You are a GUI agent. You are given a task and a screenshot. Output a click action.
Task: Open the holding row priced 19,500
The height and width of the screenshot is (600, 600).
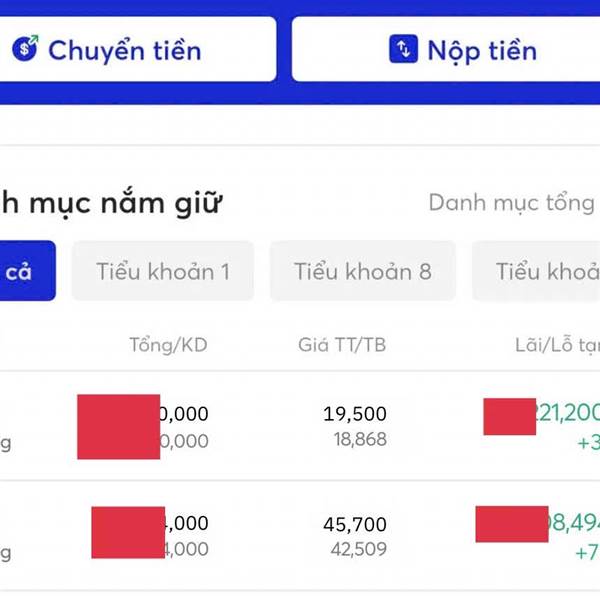(x=300, y=426)
